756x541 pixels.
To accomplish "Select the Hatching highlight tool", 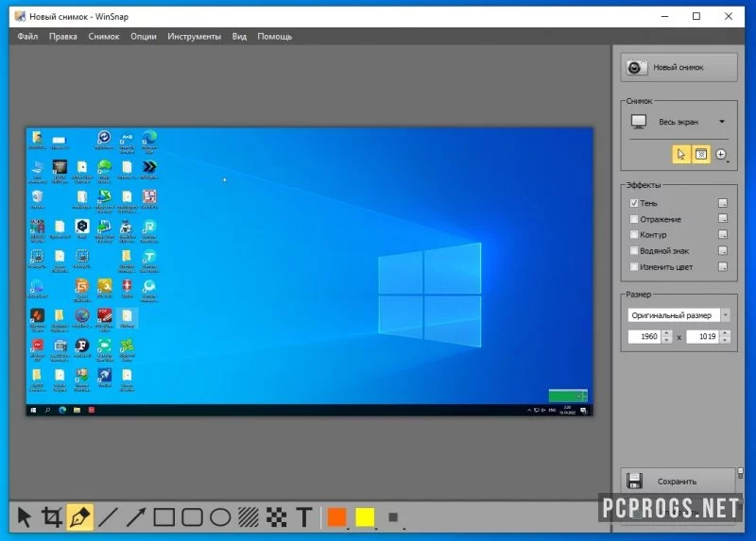I will (249, 517).
